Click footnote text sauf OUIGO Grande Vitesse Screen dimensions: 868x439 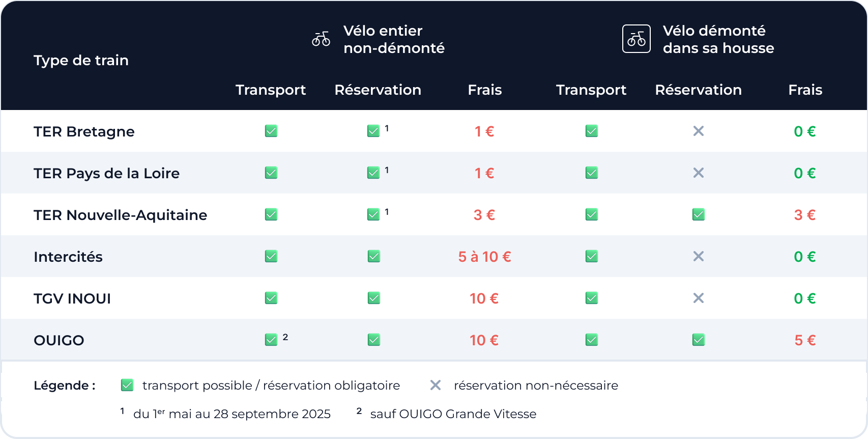coord(453,414)
